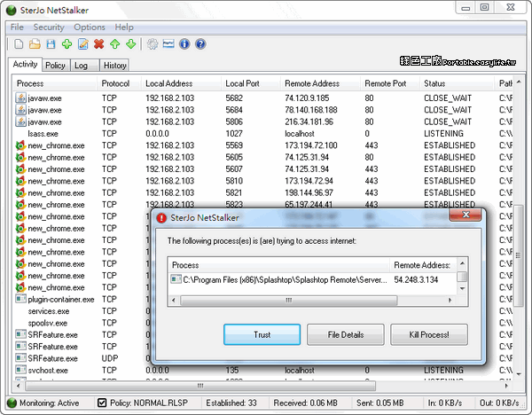Click Received: 0.06 MB in status bar
The width and height of the screenshot is (532, 415).
pos(305,403)
